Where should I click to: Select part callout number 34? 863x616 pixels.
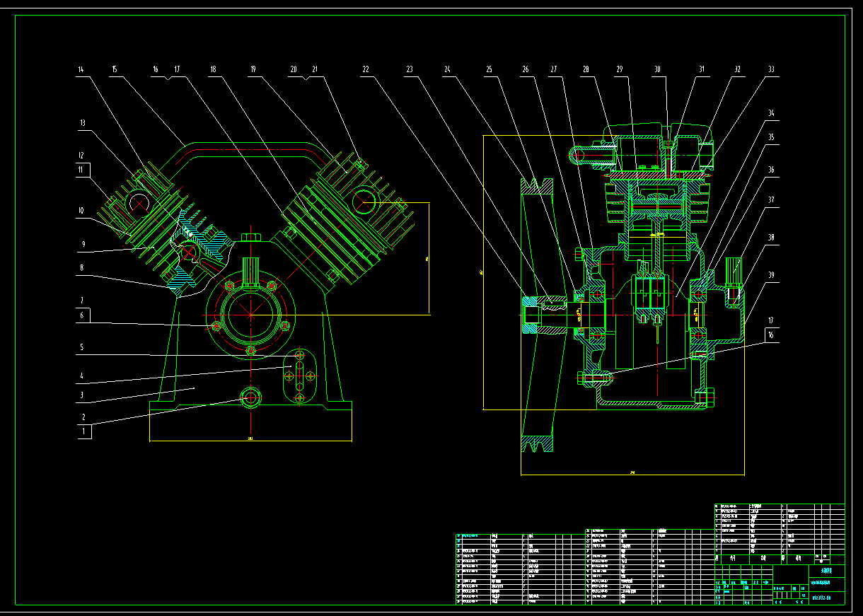pos(771,113)
